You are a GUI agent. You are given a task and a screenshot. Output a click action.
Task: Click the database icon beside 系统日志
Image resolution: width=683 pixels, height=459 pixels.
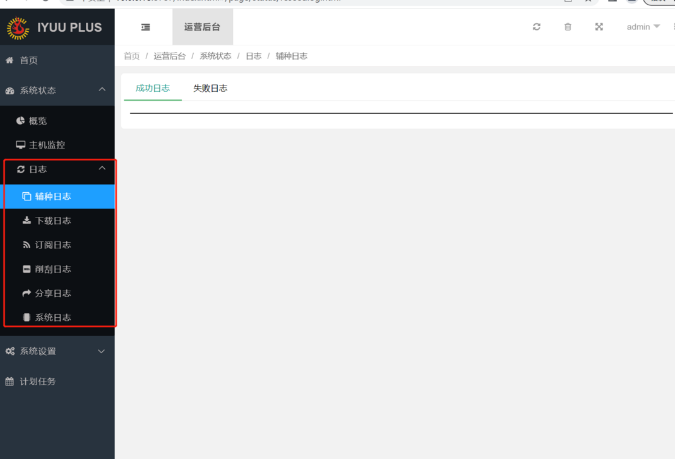coord(27,317)
